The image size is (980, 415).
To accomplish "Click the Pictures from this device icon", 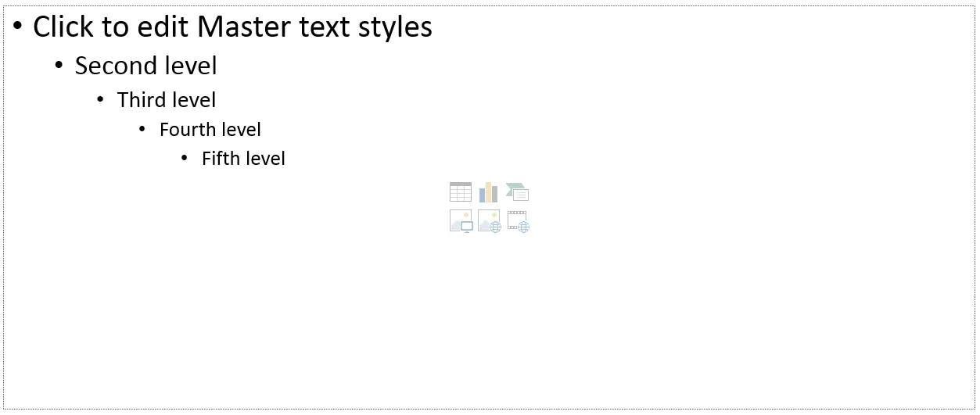I will [461, 221].
